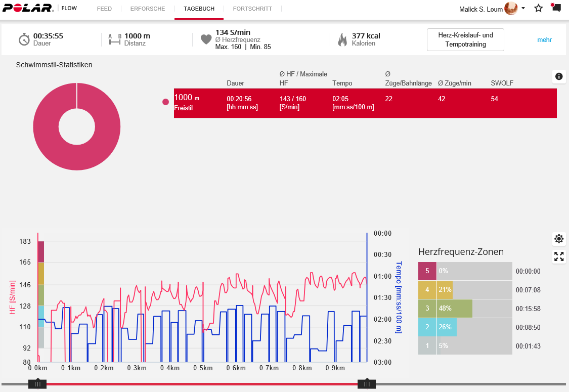Expand the chart to fullscreen
The image size is (569, 392).
tap(559, 256)
